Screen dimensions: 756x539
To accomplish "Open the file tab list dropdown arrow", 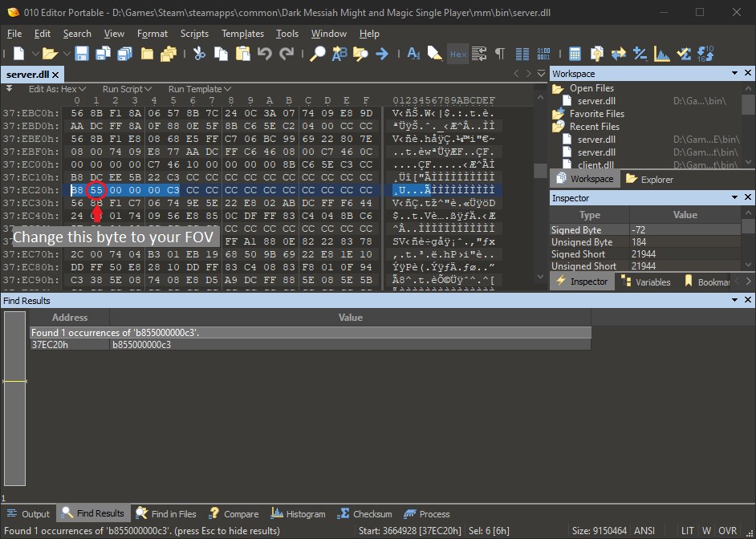I will pos(541,73).
